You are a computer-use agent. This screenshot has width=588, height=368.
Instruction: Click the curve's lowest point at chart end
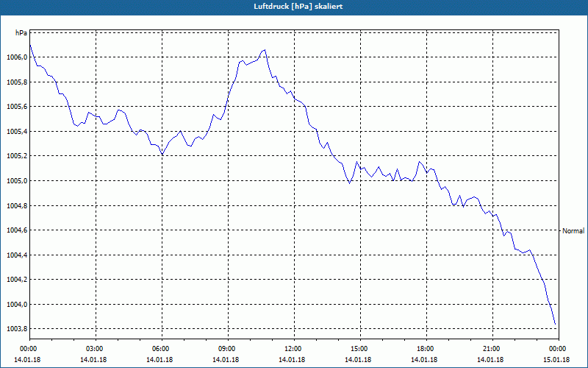[x=555, y=325]
